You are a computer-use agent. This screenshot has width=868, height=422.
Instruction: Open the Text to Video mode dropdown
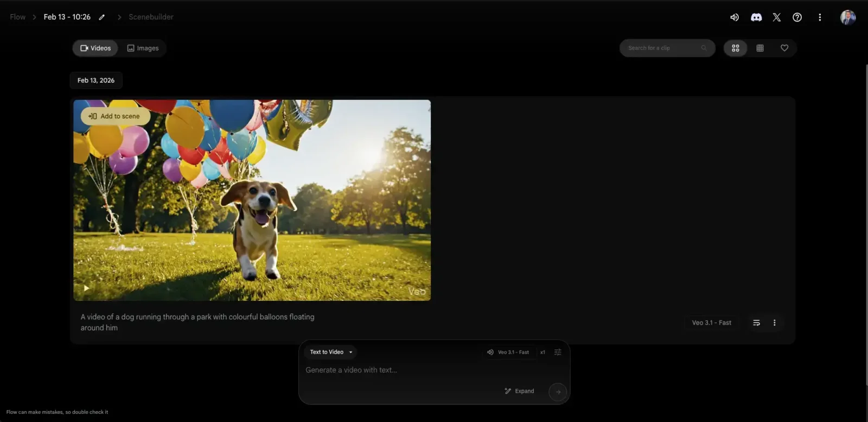tap(331, 352)
